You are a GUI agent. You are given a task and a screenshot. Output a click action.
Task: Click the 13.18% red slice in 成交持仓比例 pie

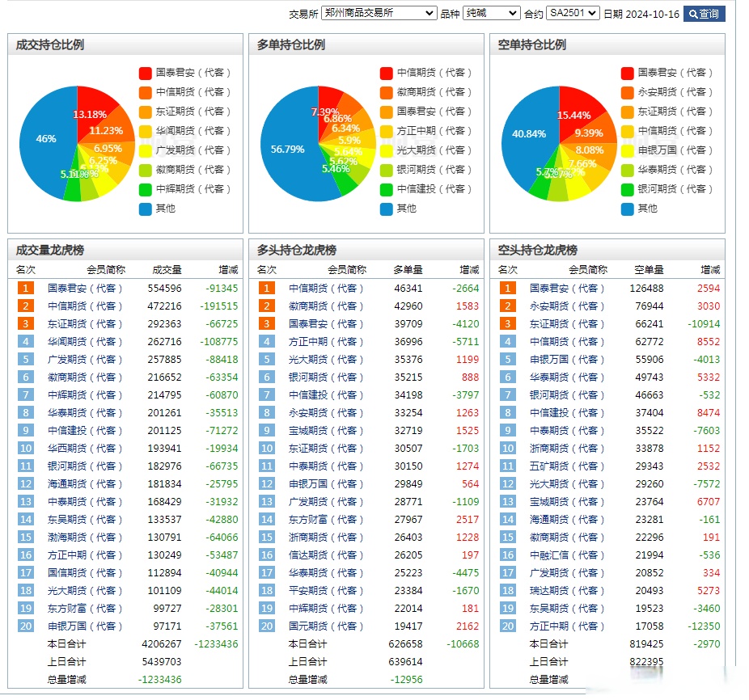[90, 115]
